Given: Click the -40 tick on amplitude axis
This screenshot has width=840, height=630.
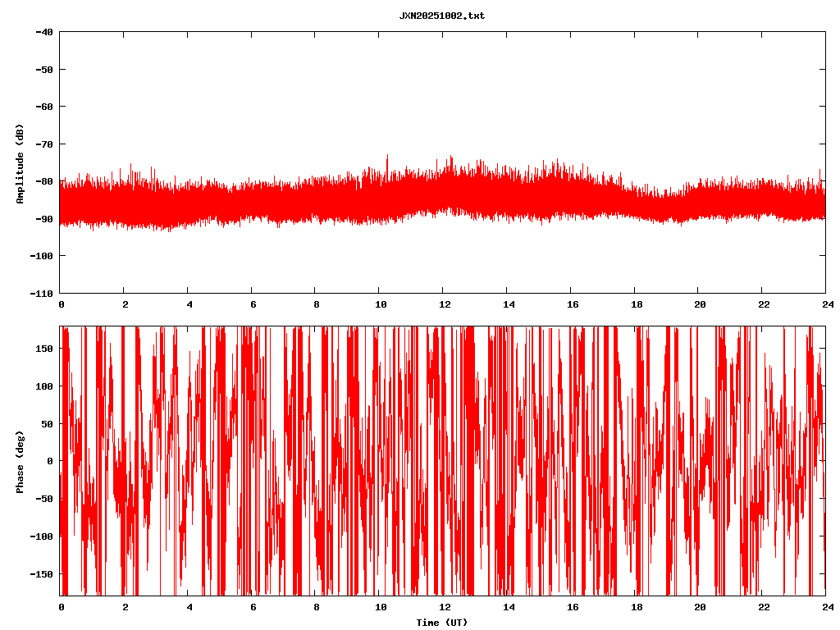Looking at the screenshot, I should tap(44, 32).
